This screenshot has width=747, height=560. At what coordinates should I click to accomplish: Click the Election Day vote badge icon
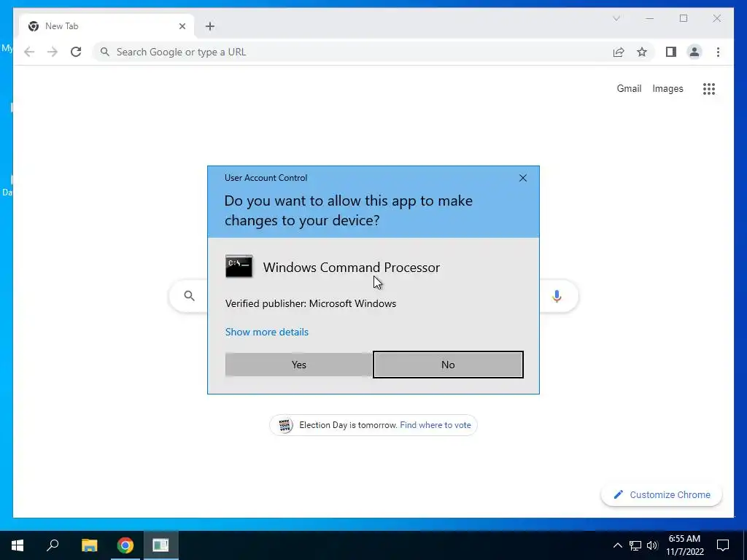coord(285,425)
